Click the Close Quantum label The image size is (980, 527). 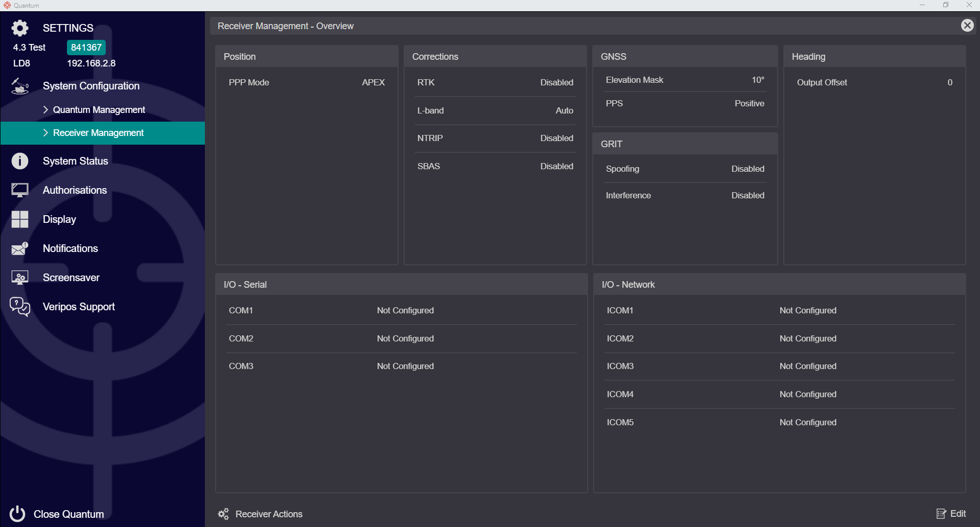click(x=68, y=514)
